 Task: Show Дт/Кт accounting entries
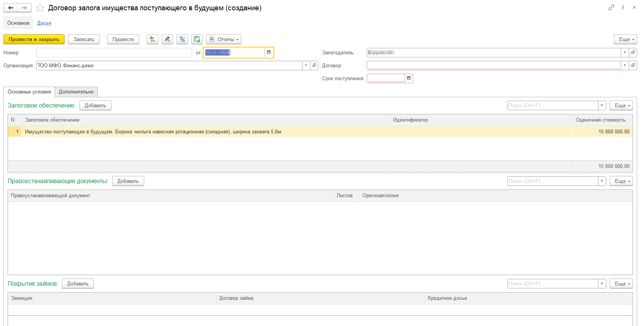[153, 39]
